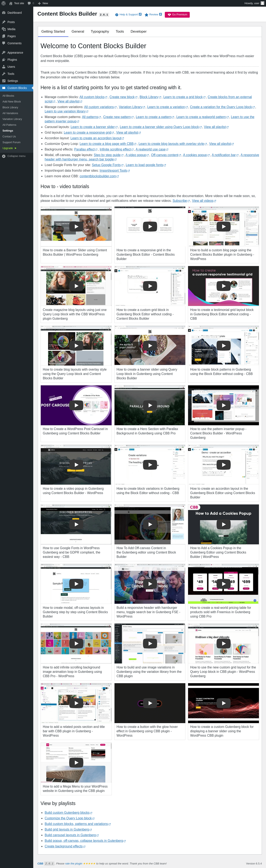The height and width of the screenshot is (868, 266).
Task: Play the Banner Slider tutorial video
Action: [x=76, y=226]
